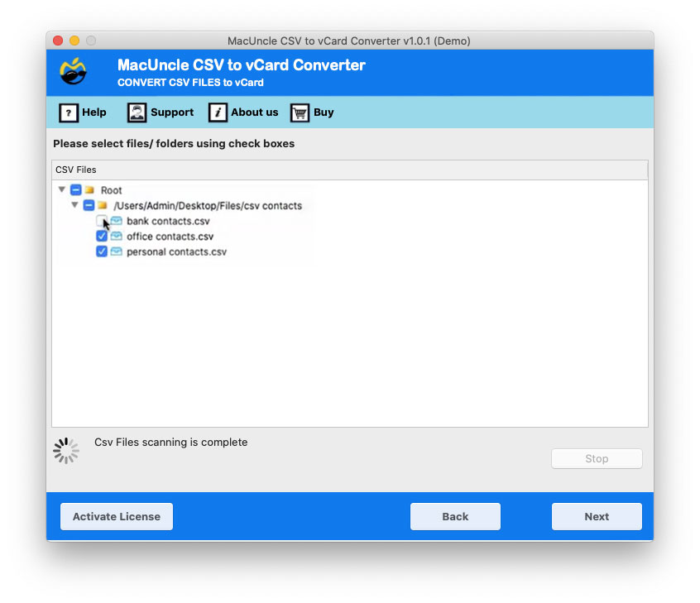
Task: Click the Buy shopping cart icon
Action: pyautogui.click(x=300, y=113)
